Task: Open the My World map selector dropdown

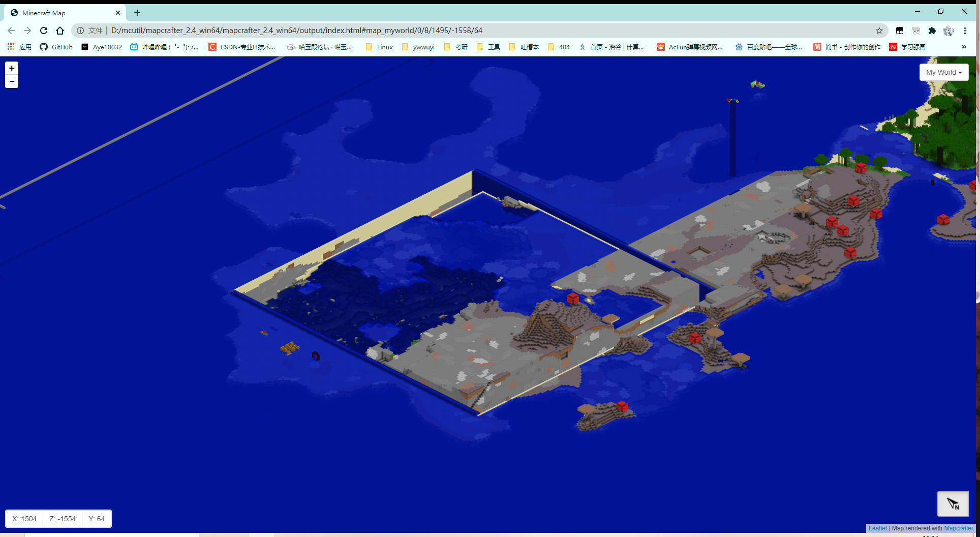Action: click(x=944, y=72)
